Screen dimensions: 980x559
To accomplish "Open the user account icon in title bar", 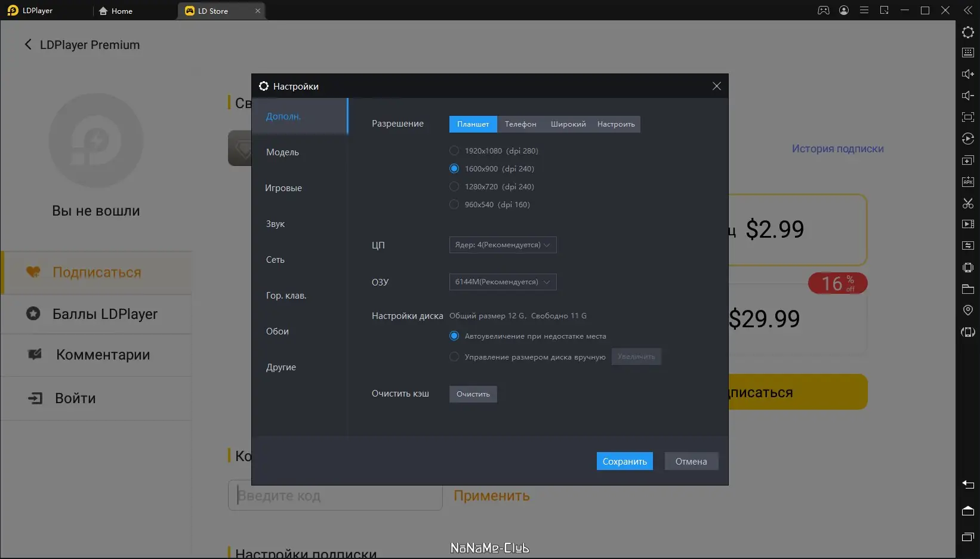I will 844,10.
